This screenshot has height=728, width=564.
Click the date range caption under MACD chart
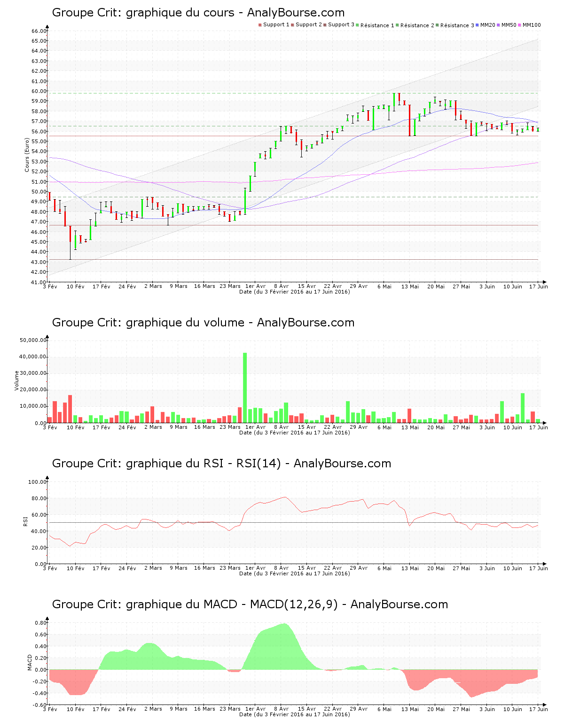[295, 714]
